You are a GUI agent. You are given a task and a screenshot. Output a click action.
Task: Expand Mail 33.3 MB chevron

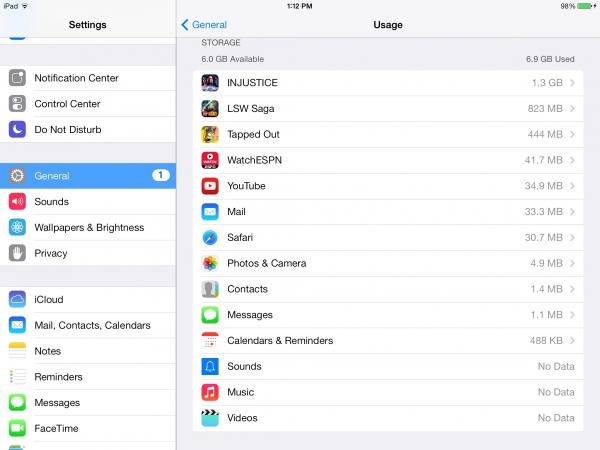572,212
